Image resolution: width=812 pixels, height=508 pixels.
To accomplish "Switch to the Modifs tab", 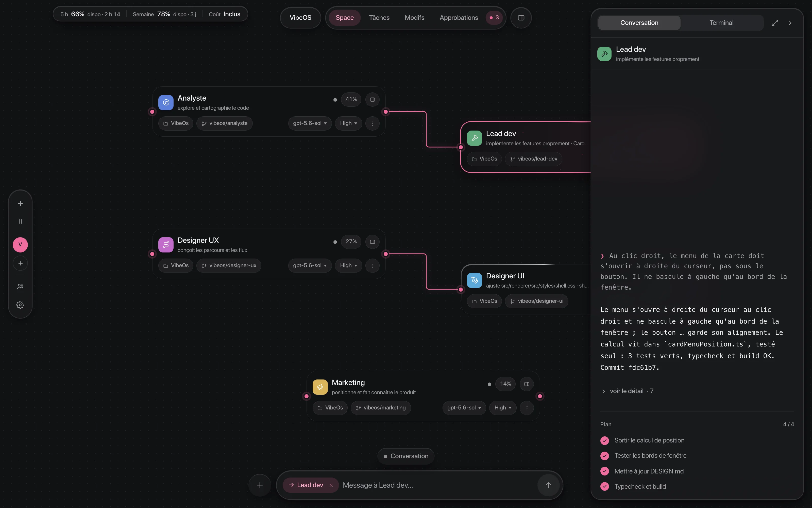I will [x=414, y=18].
